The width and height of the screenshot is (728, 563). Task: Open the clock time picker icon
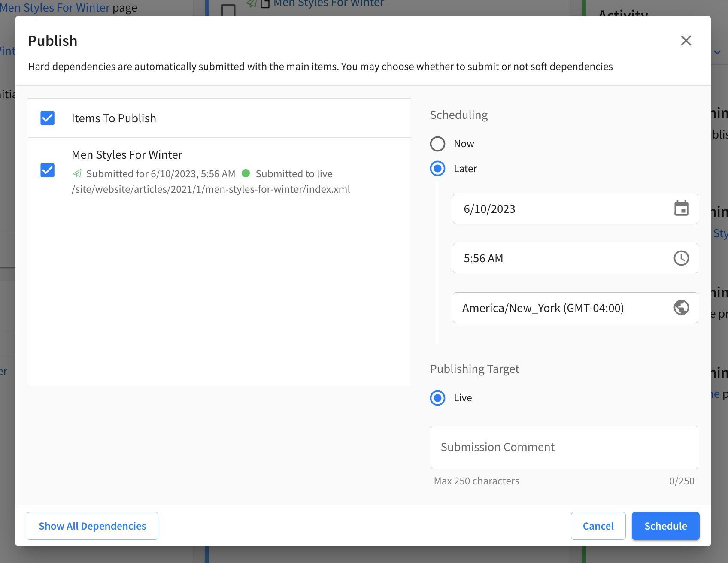tap(682, 258)
